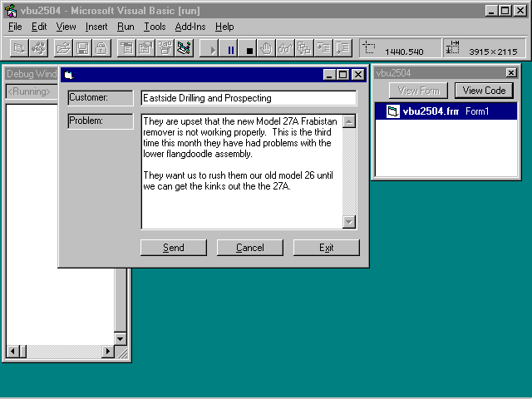532x399 pixels.
Task: Click the Break (pause) toolbar button
Action: (x=231, y=49)
